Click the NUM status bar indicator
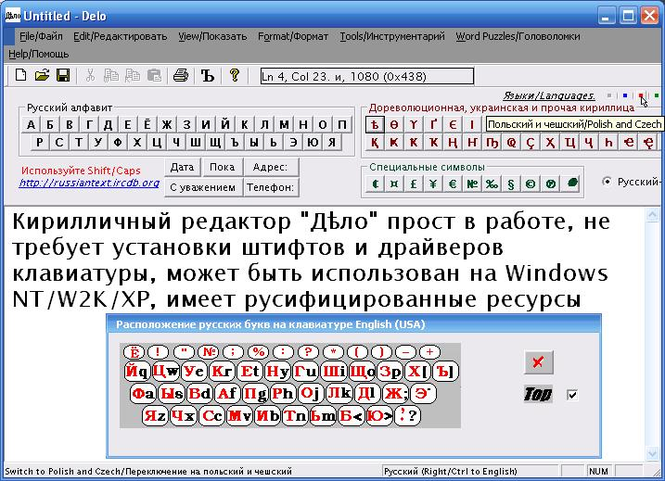The width and height of the screenshot is (665, 481). pyautogui.click(x=599, y=471)
